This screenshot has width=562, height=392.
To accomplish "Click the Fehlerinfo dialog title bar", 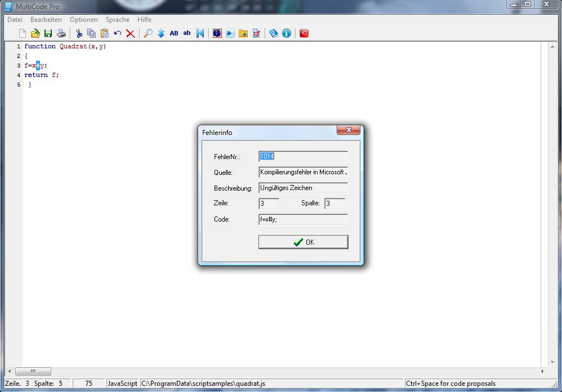I will 269,132.
